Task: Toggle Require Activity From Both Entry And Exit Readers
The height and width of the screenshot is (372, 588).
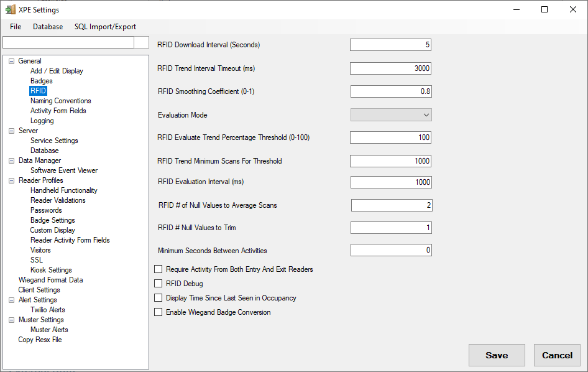Action: click(158, 269)
